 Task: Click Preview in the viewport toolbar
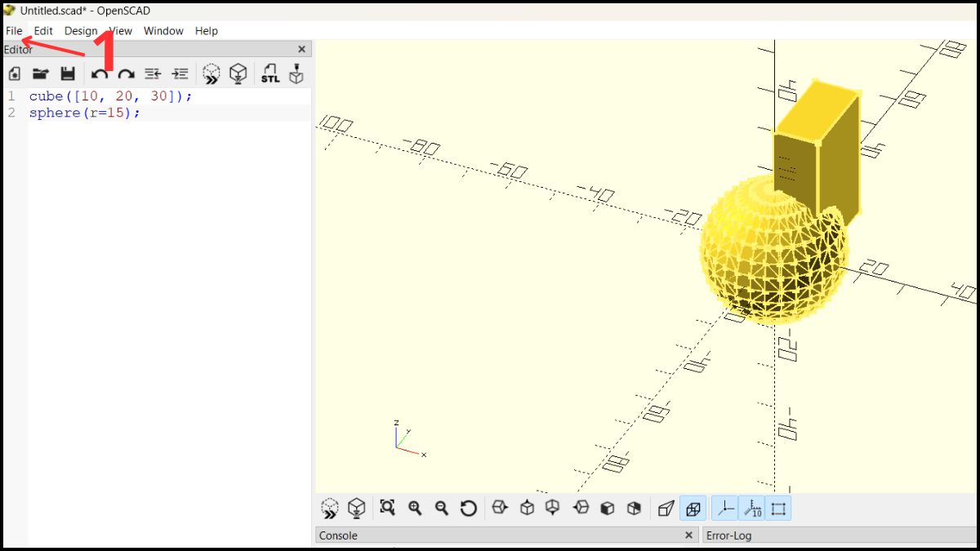[329, 509]
